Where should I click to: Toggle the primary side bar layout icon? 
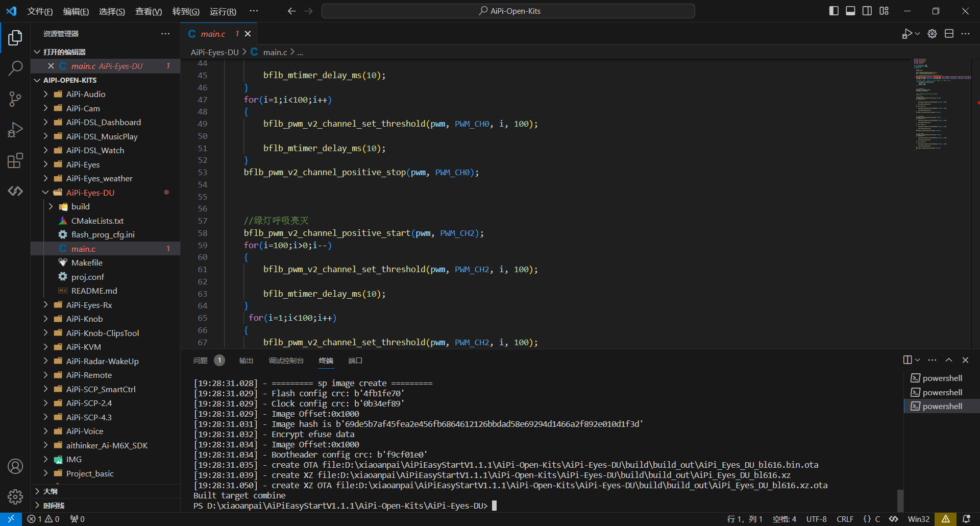point(834,11)
